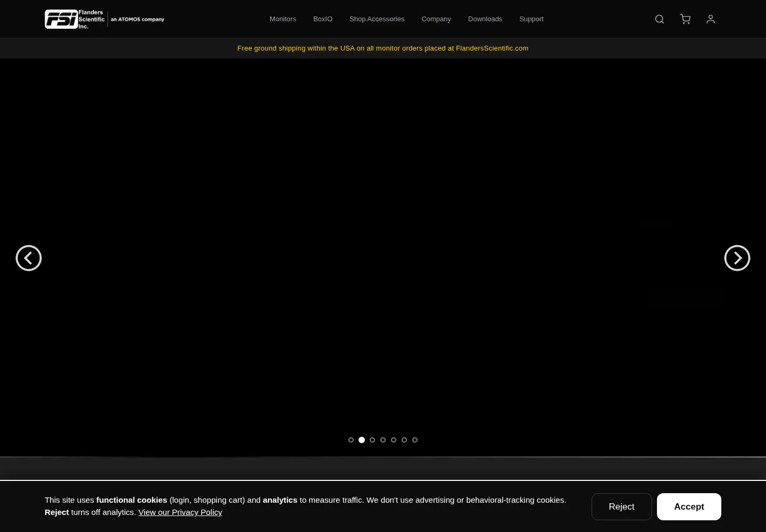Go to next slide arrow

[737, 258]
